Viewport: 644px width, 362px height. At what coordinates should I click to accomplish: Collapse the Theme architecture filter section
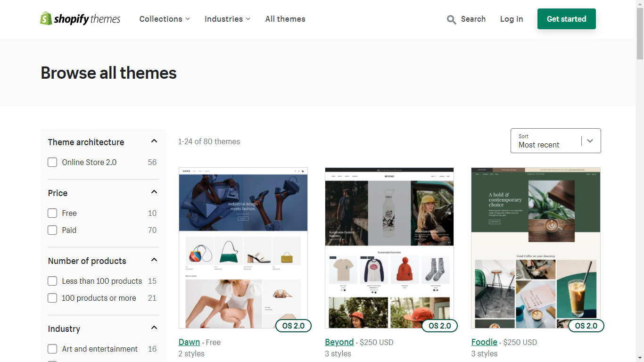154,141
